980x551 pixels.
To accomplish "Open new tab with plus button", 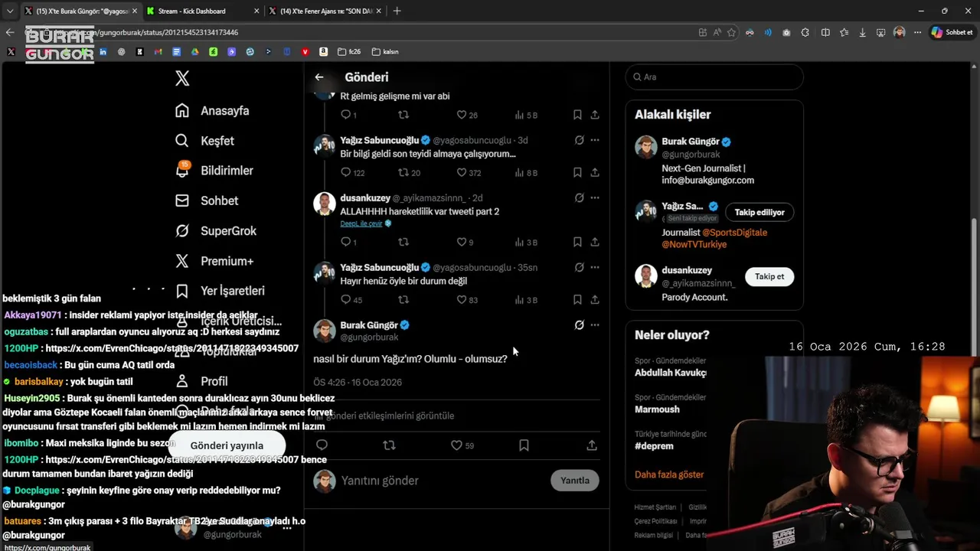I will tap(396, 11).
